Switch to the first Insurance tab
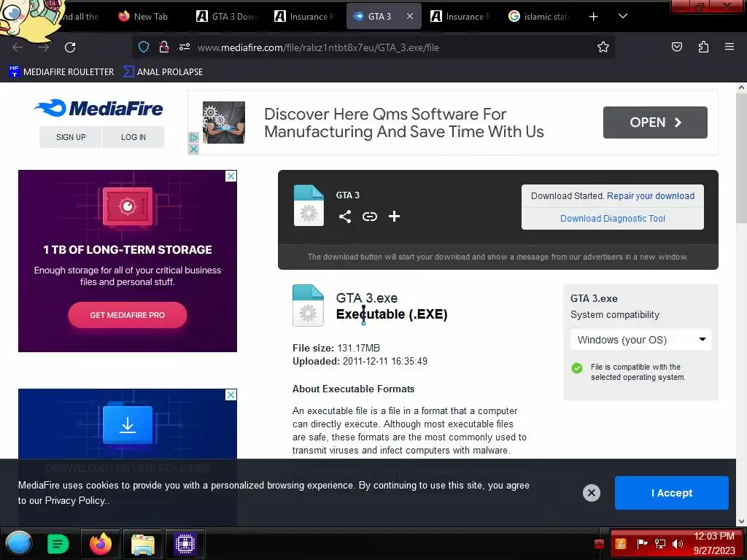 pyautogui.click(x=305, y=16)
